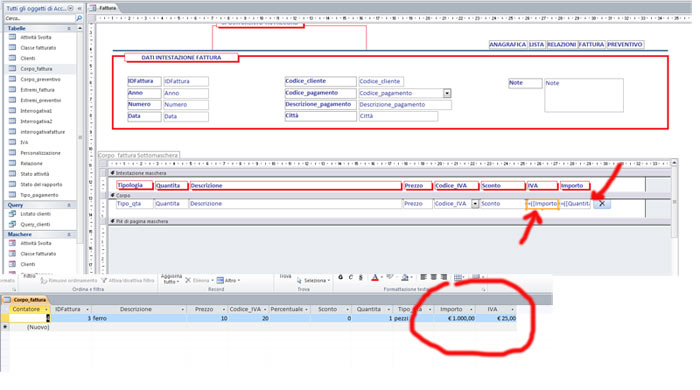Image resolution: width=700 pixels, height=390 pixels.
Task: Click the RELAZIONI button on form
Action: 562,45
